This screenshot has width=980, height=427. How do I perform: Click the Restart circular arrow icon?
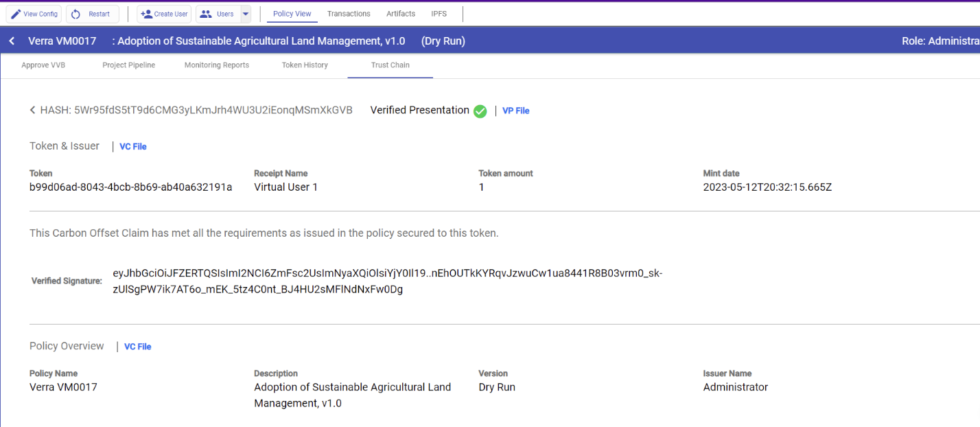coord(75,14)
